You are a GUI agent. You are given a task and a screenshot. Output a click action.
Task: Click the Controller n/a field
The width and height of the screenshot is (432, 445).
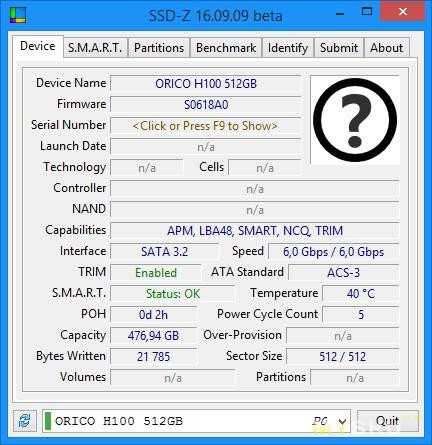click(255, 189)
